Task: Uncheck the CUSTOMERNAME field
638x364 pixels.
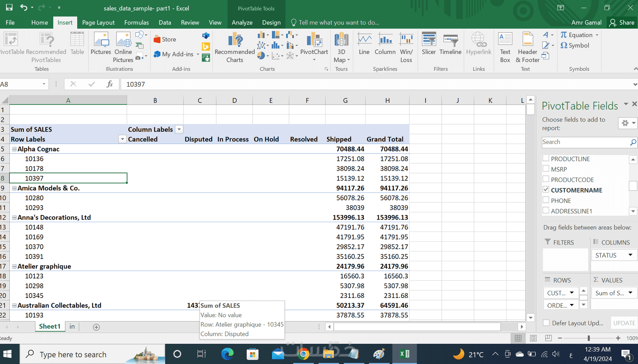Action: tap(546, 190)
